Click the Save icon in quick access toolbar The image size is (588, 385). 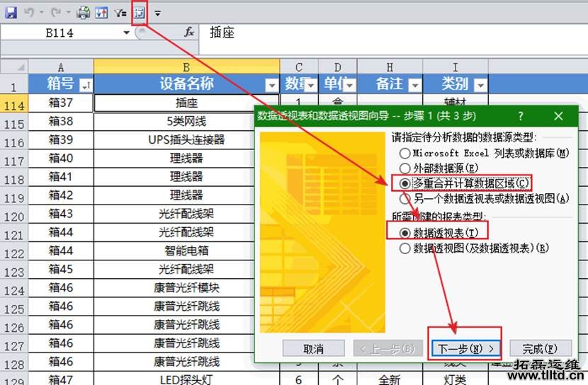pyautogui.click(x=11, y=13)
